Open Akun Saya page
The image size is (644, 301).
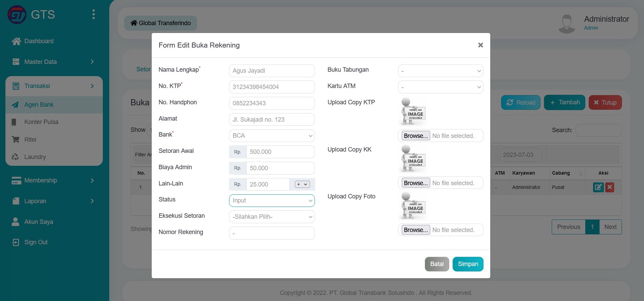(33, 222)
